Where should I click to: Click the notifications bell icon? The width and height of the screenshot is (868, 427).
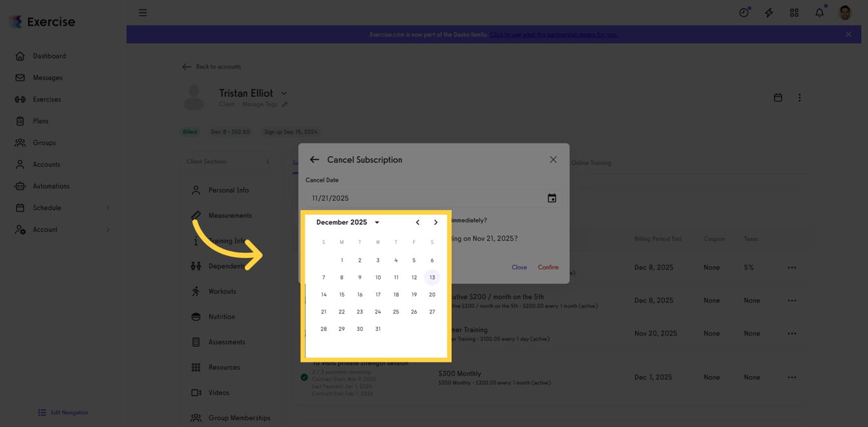819,12
